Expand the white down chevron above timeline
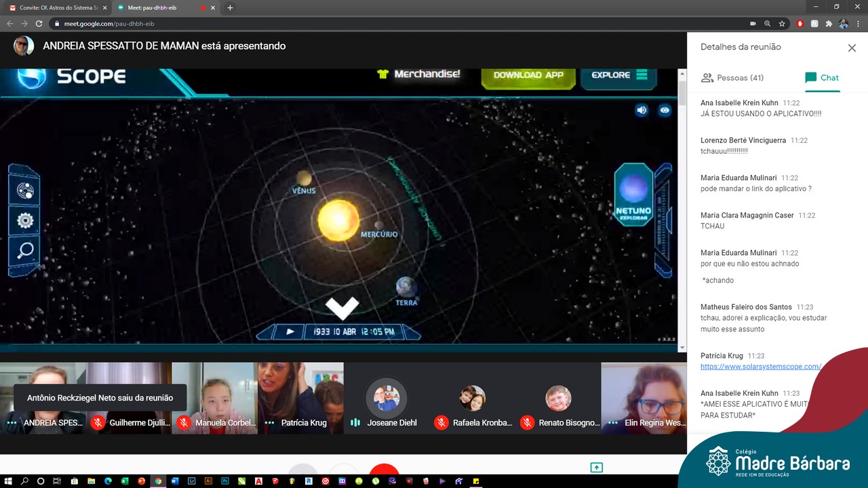This screenshot has width=868, height=488. pyautogui.click(x=342, y=308)
